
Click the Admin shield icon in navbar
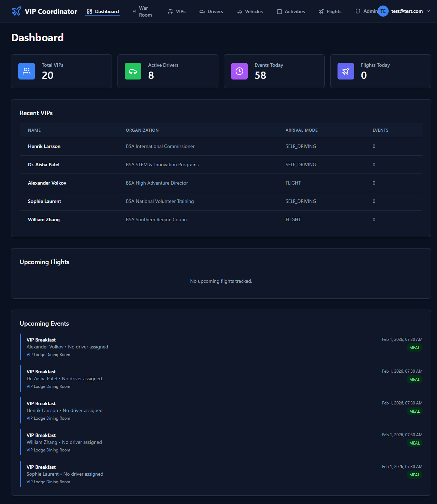[x=358, y=11]
